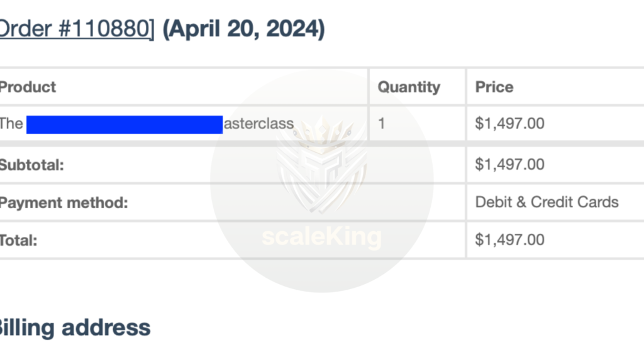This screenshot has height=362, width=644.
Task: Click the Payment method label
Action: pyautogui.click(x=64, y=203)
